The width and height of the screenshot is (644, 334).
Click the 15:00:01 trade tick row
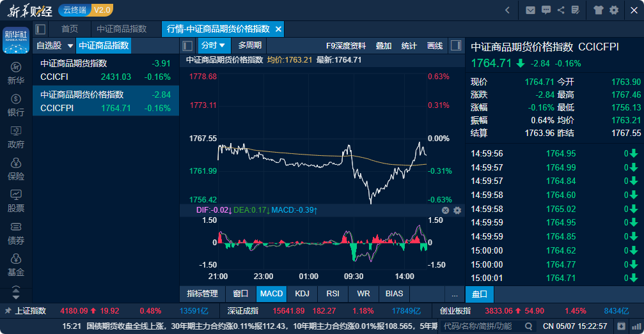tap(554, 278)
